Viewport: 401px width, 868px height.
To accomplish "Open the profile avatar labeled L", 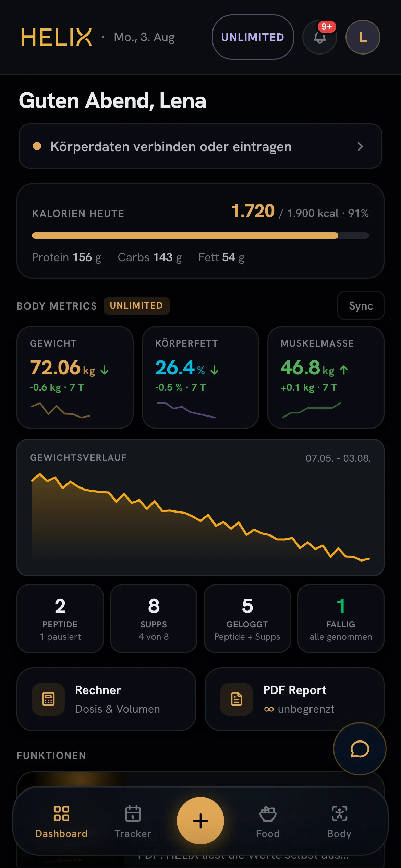I will 363,37.
